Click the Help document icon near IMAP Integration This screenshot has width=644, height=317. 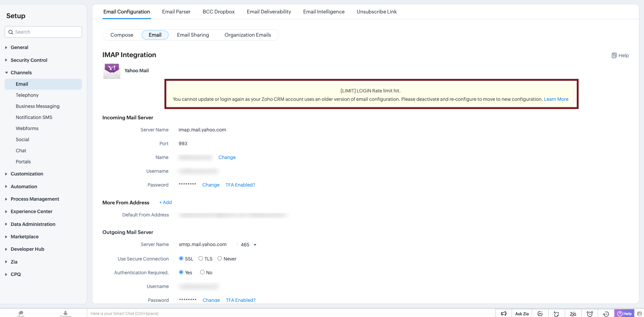click(x=614, y=55)
